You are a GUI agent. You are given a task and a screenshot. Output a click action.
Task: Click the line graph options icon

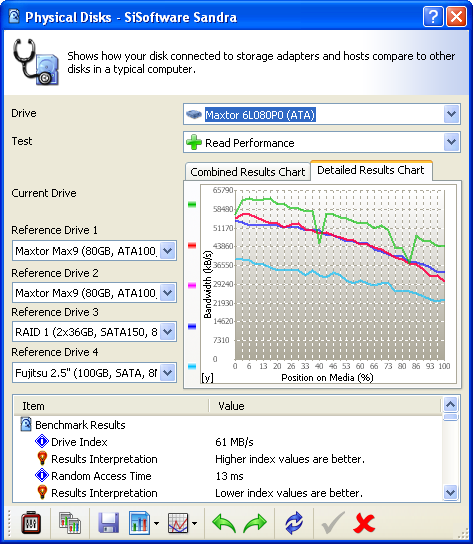click(x=178, y=522)
